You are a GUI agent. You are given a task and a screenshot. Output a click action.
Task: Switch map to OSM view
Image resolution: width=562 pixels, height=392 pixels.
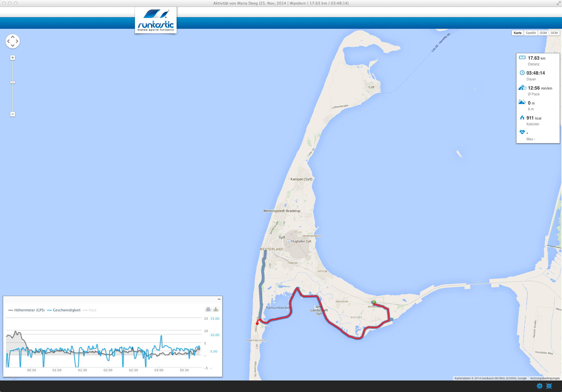pos(543,33)
